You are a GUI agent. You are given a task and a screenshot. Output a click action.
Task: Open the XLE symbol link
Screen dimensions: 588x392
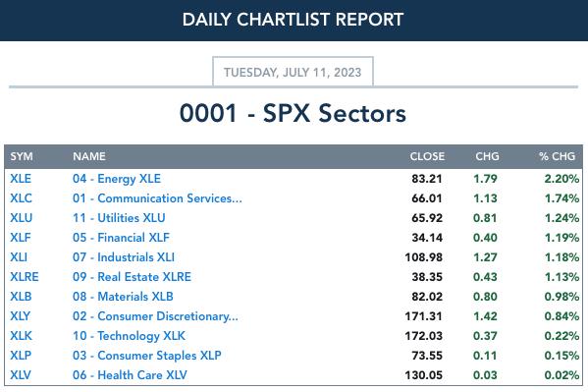pos(21,179)
